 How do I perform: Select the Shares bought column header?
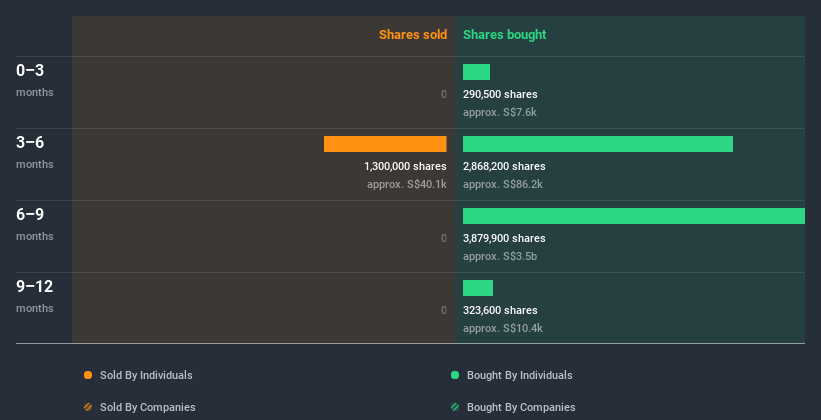click(504, 35)
